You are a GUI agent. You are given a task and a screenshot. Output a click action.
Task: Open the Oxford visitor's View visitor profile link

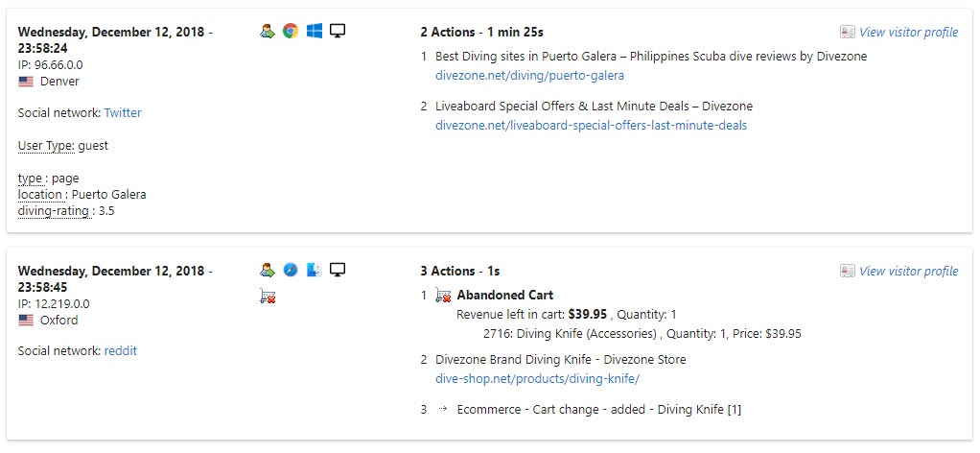pyautogui.click(x=907, y=271)
